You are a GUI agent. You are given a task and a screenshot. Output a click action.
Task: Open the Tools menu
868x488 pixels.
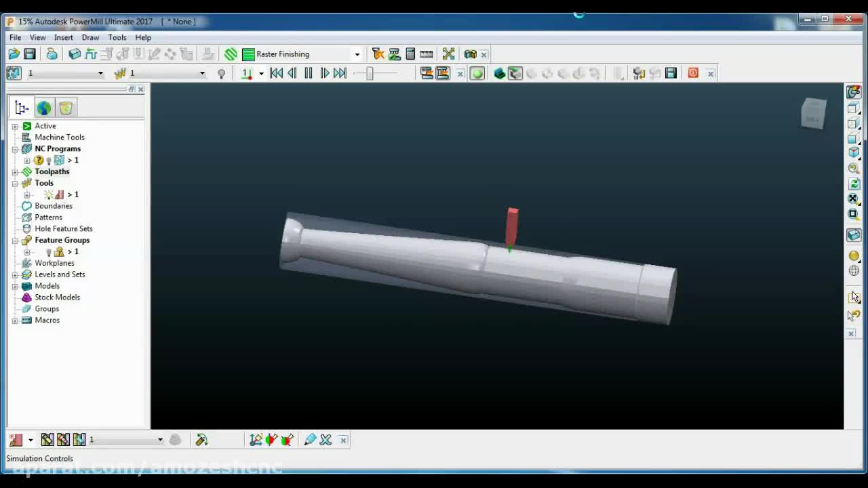tap(117, 37)
